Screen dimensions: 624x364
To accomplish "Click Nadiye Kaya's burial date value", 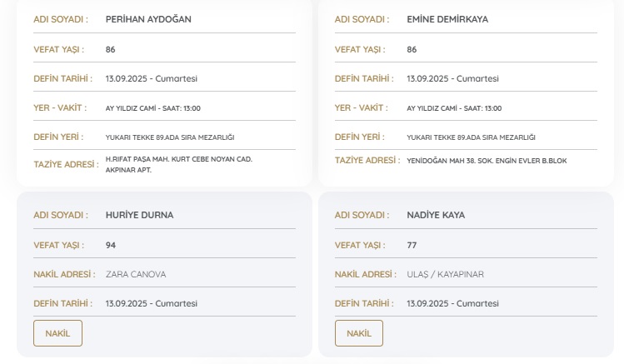I will (452, 303).
